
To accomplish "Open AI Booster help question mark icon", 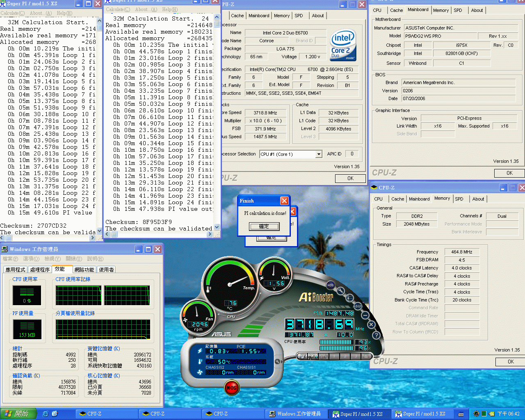I will coord(376,335).
